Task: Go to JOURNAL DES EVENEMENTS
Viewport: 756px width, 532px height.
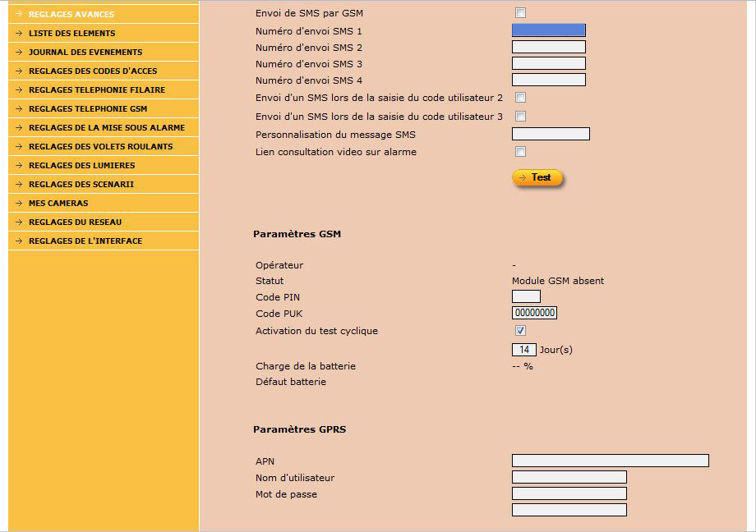Action: [85, 53]
